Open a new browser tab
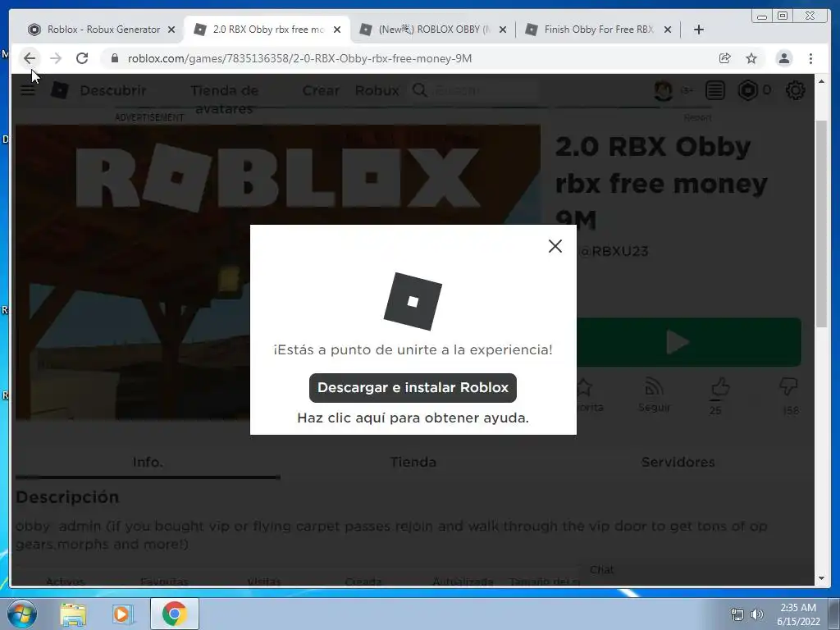 coord(699,30)
